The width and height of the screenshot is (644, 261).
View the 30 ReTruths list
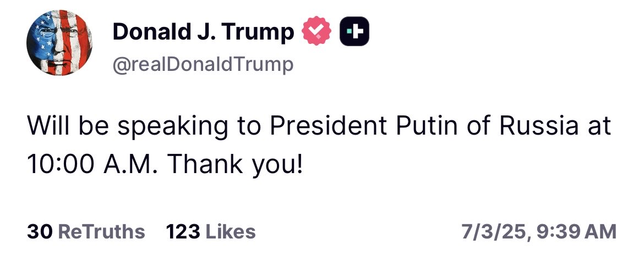[86, 231]
